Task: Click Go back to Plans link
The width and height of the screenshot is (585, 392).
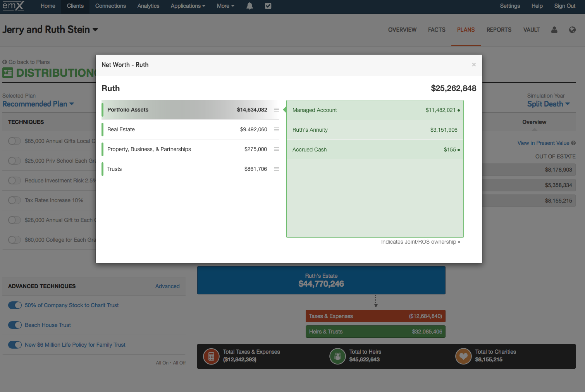Action: tap(29, 62)
